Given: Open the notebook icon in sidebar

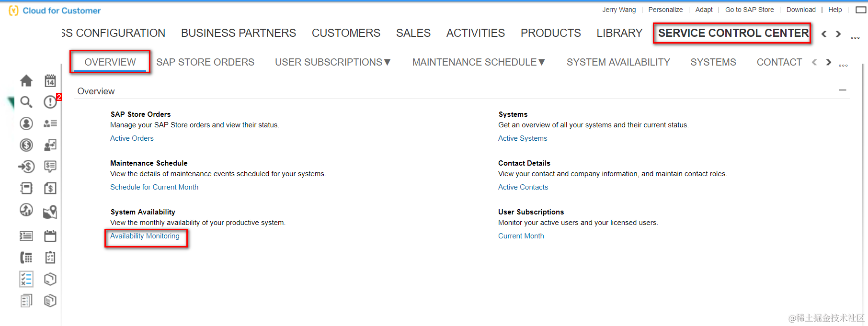Looking at the screenshot, I should click(26, 188).
